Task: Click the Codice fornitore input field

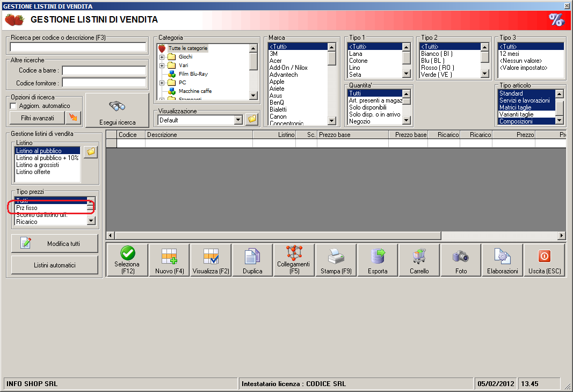Action: [x=104, y=83]
